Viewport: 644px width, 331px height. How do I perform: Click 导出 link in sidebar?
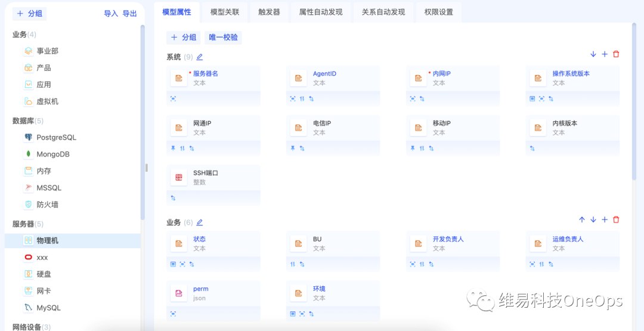[130, 14]
